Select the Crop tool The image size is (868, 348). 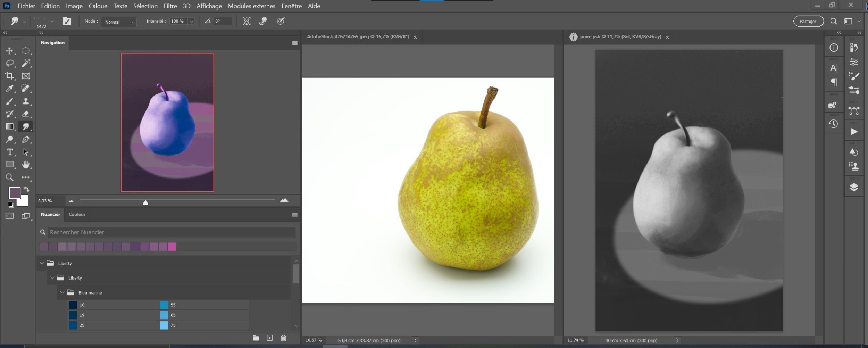(9, 76)
